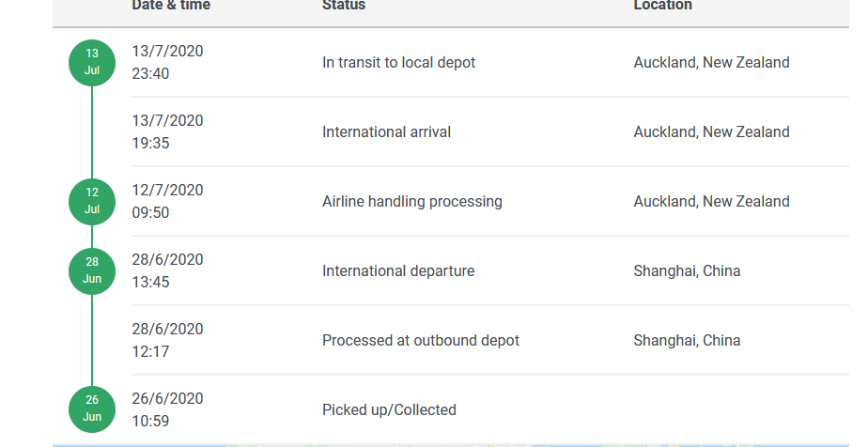Click the Location column header
Screen dimensions: 868x447
(x=662, y=6)
